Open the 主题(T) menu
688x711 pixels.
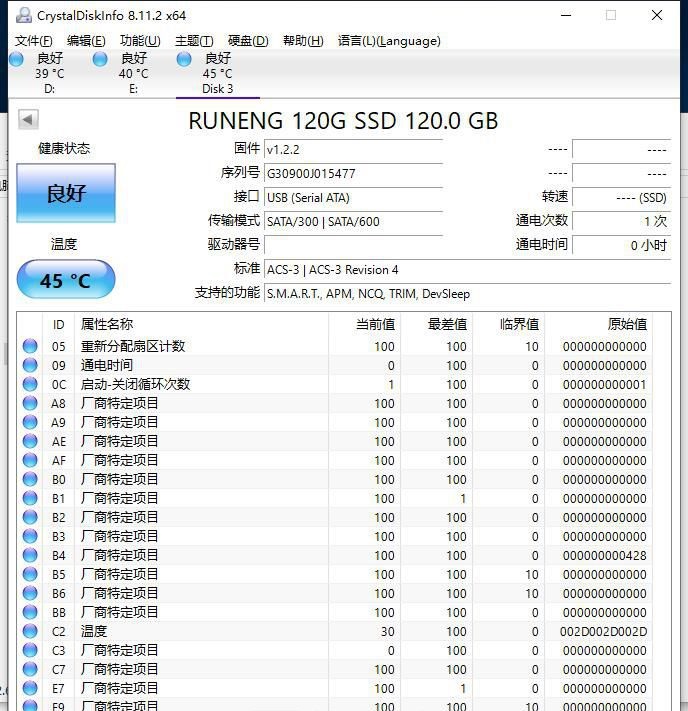[194, 41]
